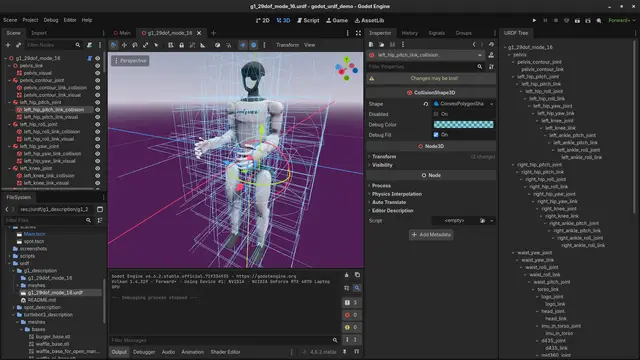Load a script with Script property icon
The image size is (640, 360).
point(482,220)
